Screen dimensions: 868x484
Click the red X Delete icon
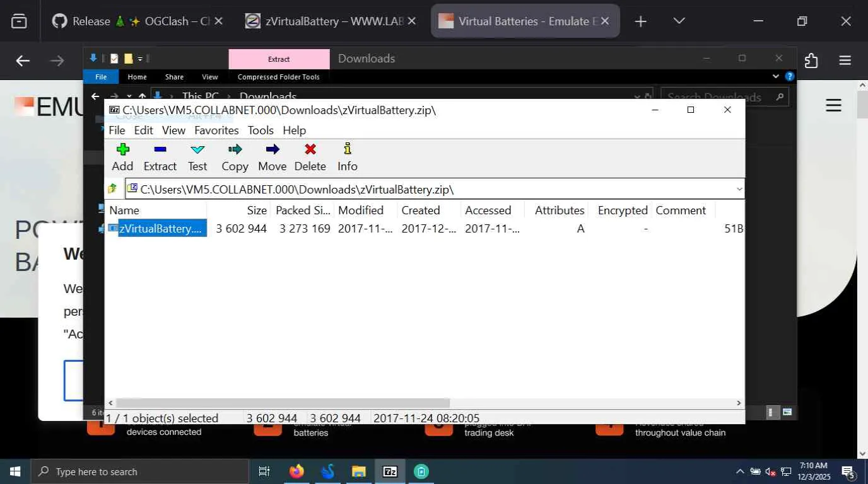(x=310, y=149)
